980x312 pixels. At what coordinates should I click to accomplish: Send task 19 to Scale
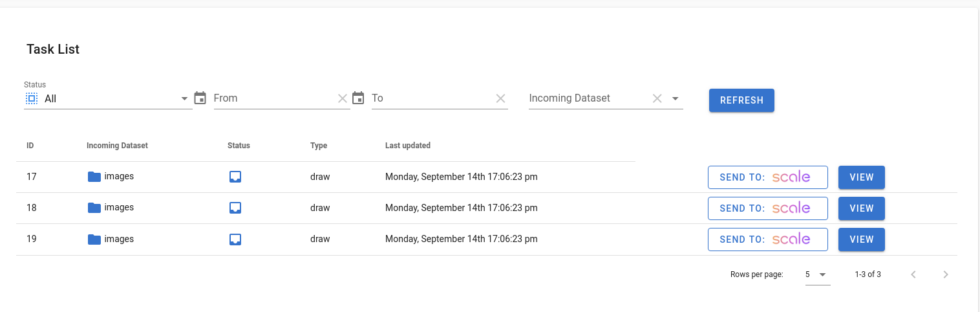pyautogui.click(x=768, y=240)
